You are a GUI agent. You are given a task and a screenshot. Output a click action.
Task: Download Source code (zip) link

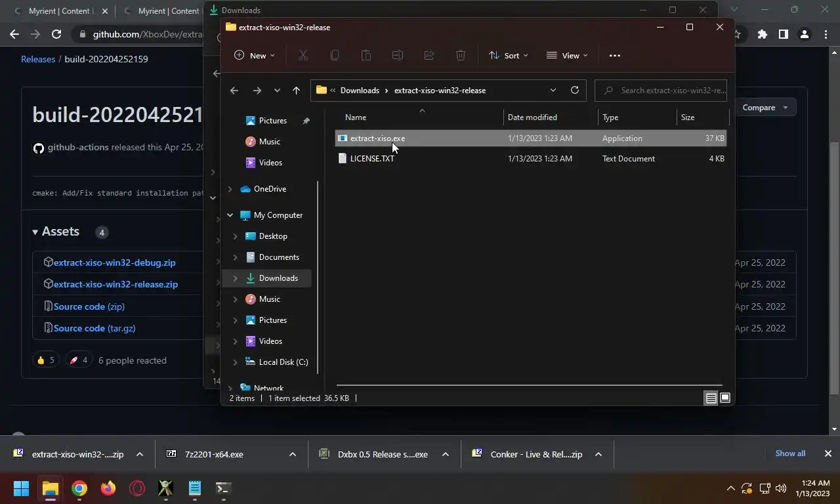(x=89, y=306)
